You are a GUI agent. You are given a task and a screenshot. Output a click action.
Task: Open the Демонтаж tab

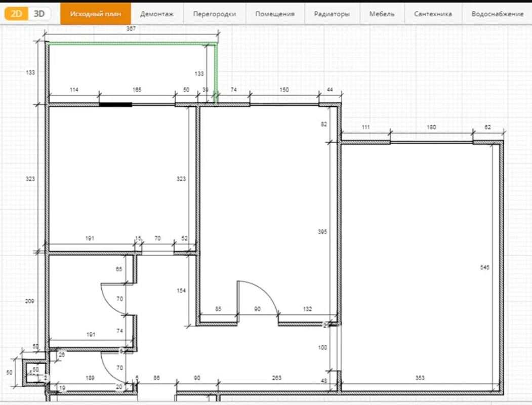pyautogui.click(x=157, y=14)
